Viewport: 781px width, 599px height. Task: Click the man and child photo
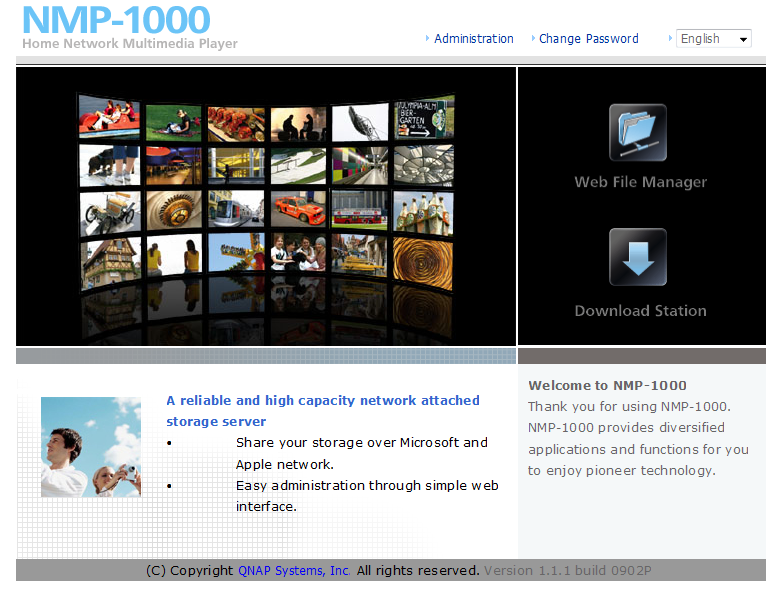(x=91, y=447)
